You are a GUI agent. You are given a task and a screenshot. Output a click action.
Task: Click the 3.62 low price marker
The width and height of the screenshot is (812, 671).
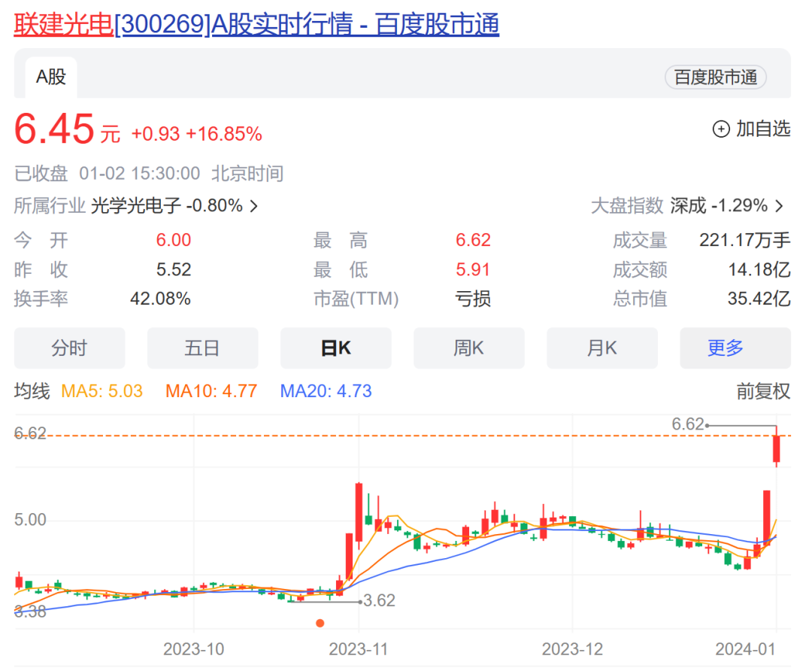pos(379,600)
